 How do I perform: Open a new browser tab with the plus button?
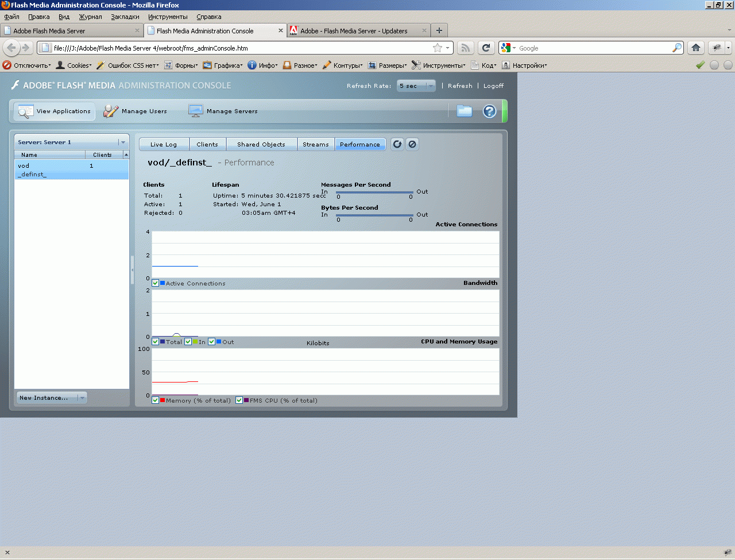click(x=439, y=30)
